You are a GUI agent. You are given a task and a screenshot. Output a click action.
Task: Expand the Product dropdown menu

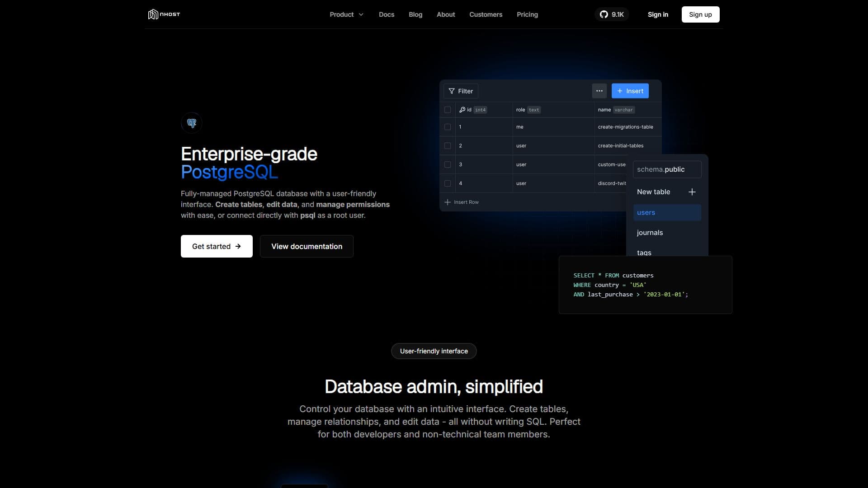click(x=346, y=14)
